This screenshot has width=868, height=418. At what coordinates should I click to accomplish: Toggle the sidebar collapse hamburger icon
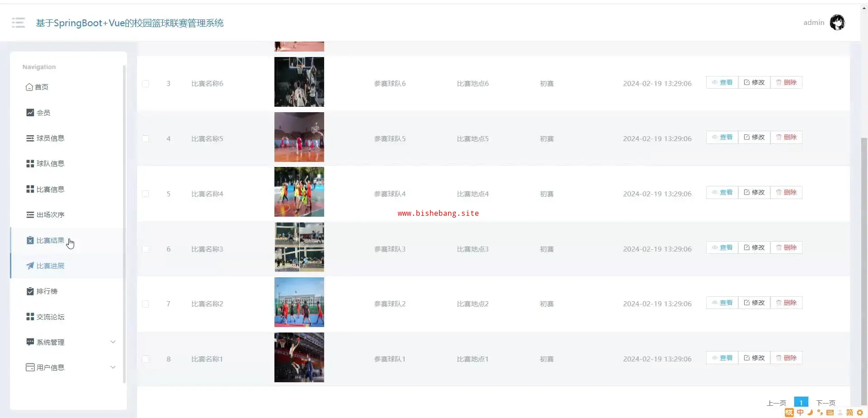pos(19,23)
